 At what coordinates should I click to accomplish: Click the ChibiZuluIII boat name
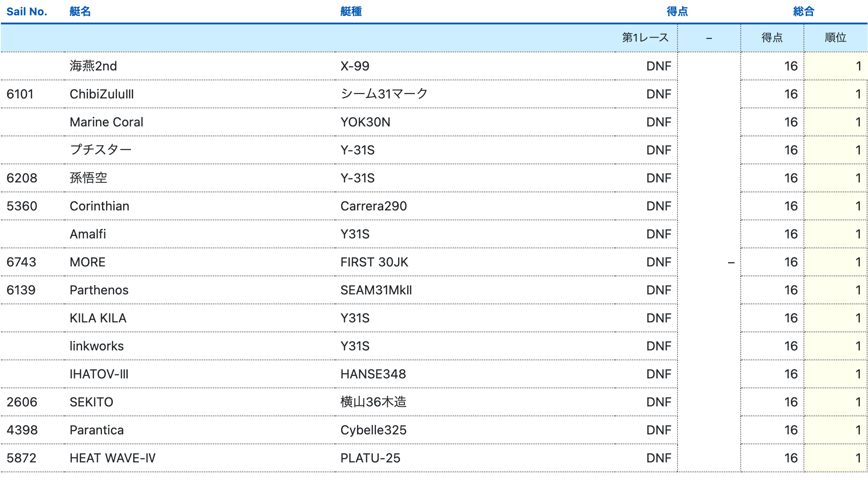point(102,94)
